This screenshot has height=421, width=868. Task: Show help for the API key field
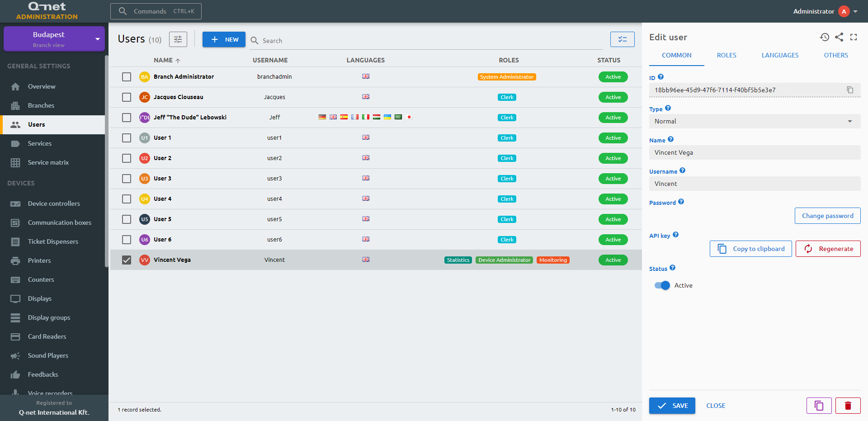click(675, 235)
